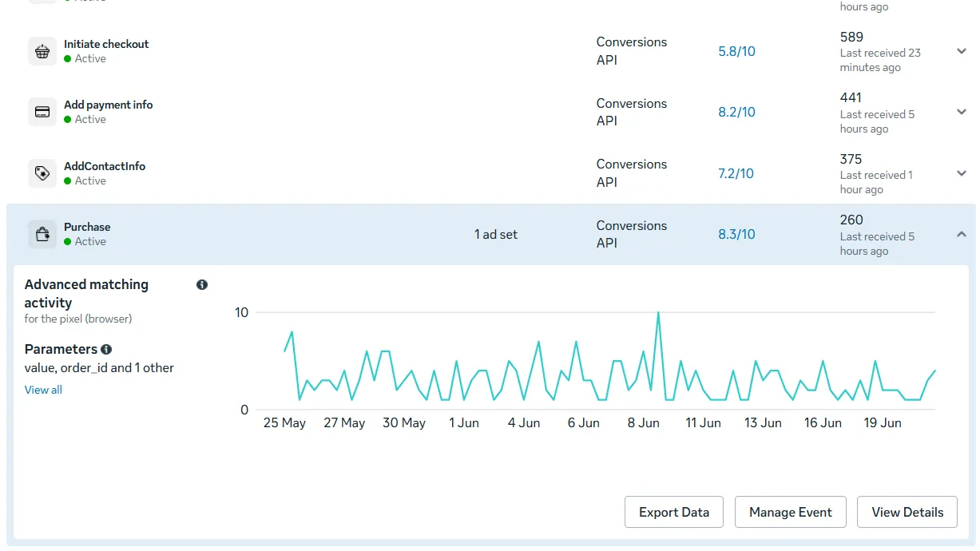Open View Details for Purchase

[907, 512]
